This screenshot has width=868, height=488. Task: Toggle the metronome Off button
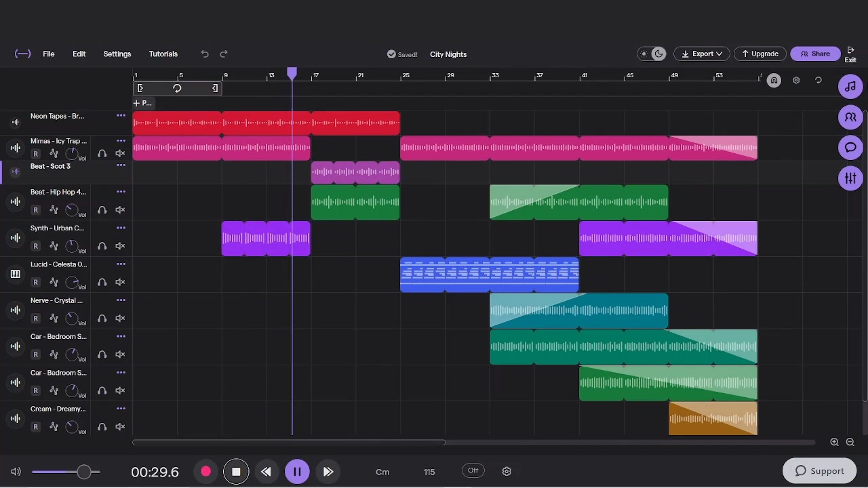[473, 471]
